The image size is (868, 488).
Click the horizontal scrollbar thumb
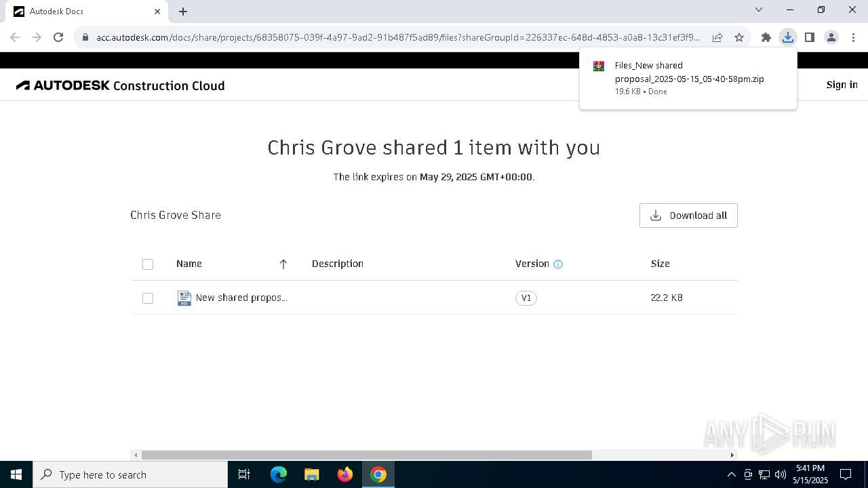click(367, 455)
